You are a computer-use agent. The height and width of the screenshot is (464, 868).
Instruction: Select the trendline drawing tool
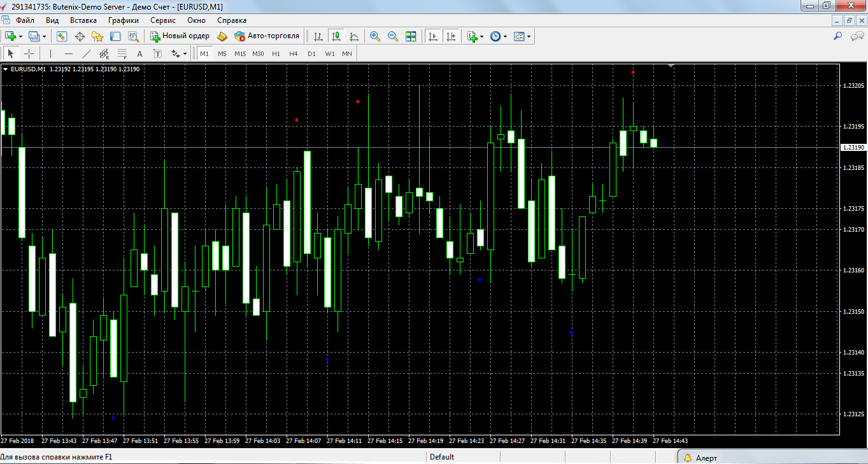pyautogui.click(x=87, y=54)
